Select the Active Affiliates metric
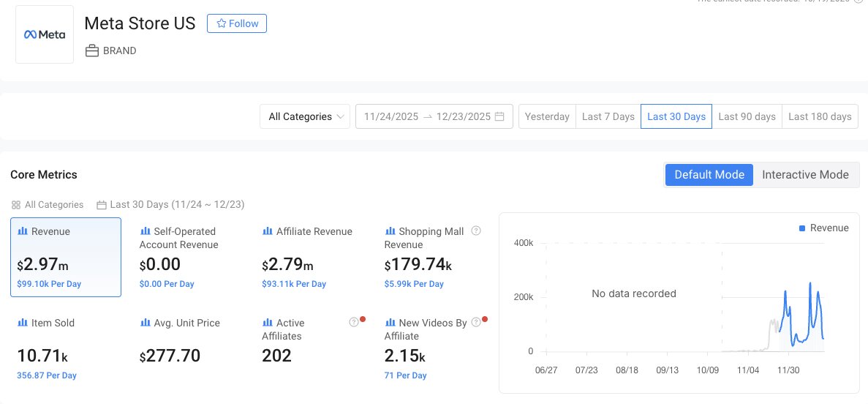 point(311,349)
